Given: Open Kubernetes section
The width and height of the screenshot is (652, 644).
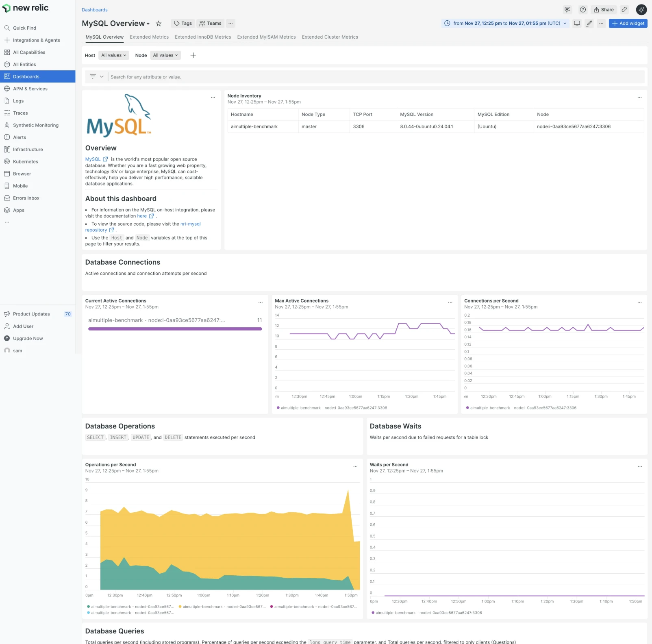Looking at the screenshot, I should coord(25,162).
